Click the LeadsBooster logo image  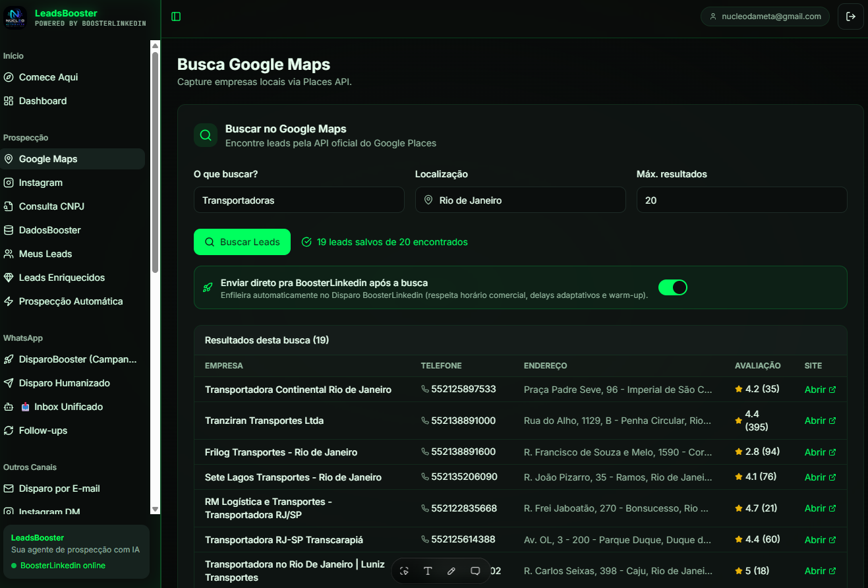[14, 18]
